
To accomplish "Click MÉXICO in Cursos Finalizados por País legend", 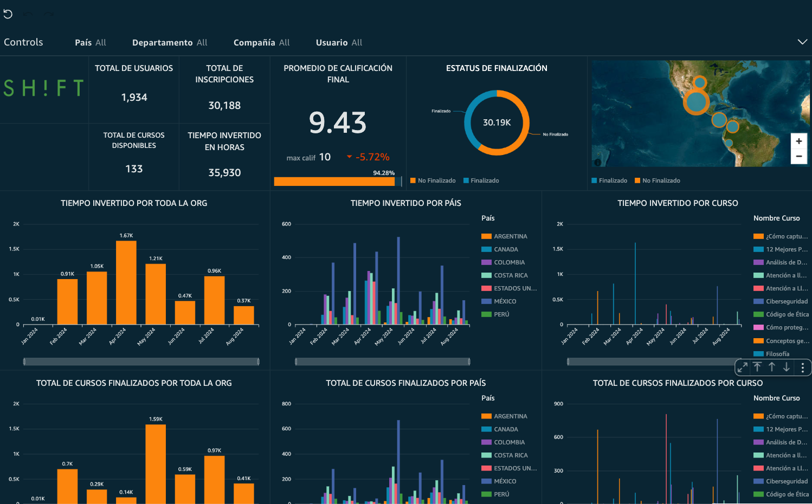I will click(x=499, y=481).
